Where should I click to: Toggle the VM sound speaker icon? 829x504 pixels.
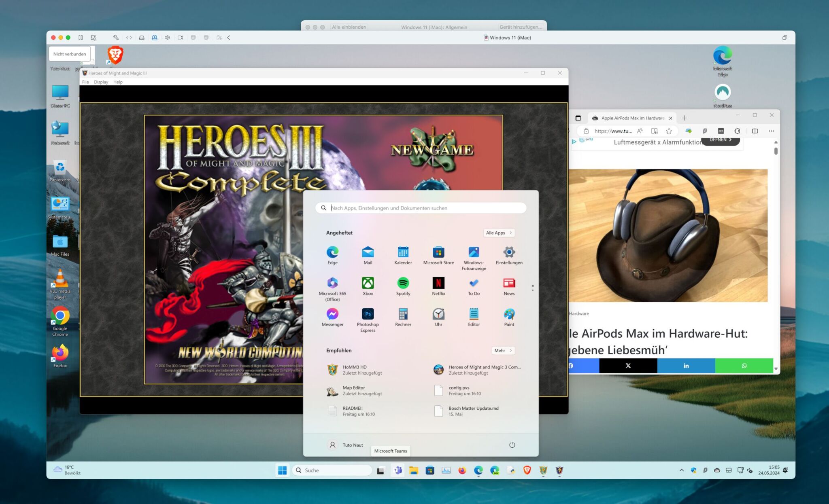167,38
